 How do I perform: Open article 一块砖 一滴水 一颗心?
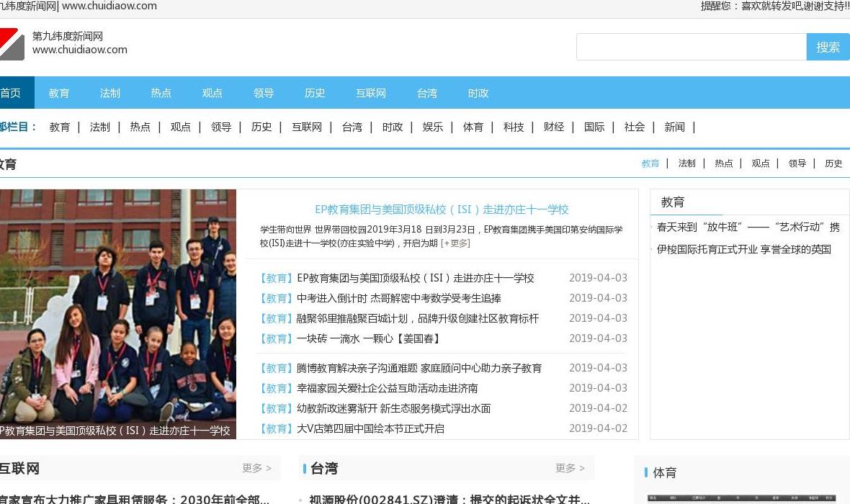[x=369, y=338]
